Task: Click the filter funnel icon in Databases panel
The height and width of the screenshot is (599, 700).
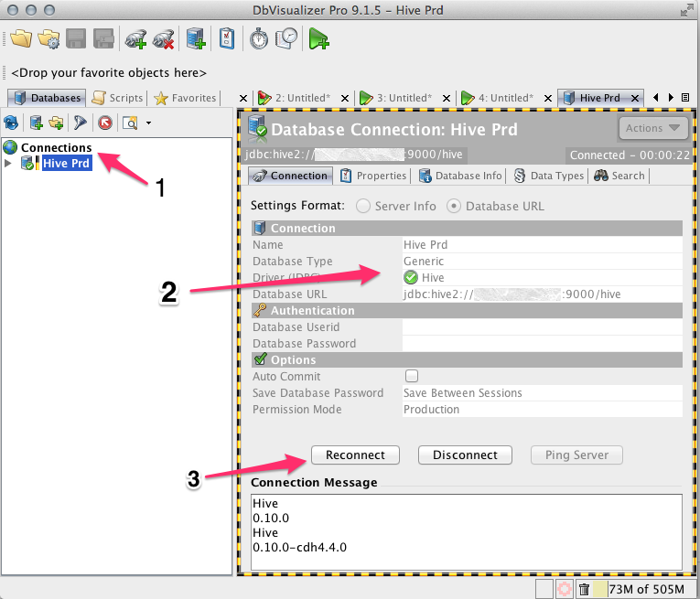Action: point(81,123)
